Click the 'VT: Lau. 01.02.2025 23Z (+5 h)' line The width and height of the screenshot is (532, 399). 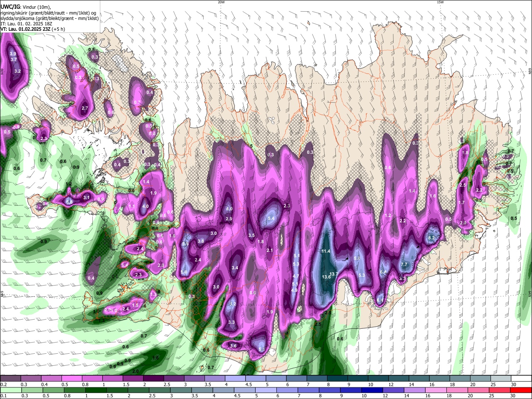tap(32, 29)
